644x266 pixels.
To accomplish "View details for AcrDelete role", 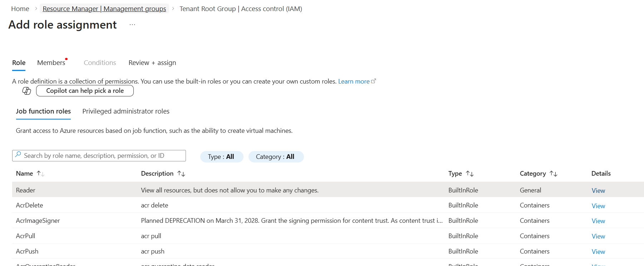I will point(598,206).
